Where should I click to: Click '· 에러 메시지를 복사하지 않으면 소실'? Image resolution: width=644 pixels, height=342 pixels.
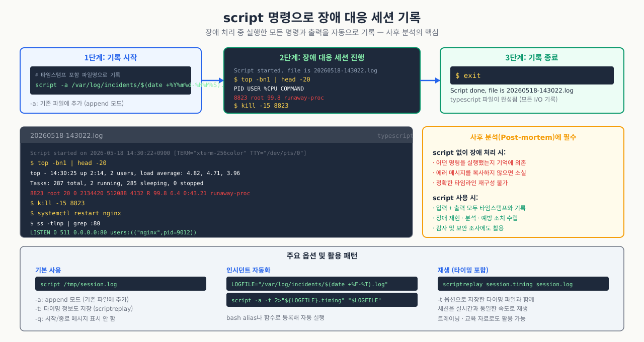[x=479, y=173]
